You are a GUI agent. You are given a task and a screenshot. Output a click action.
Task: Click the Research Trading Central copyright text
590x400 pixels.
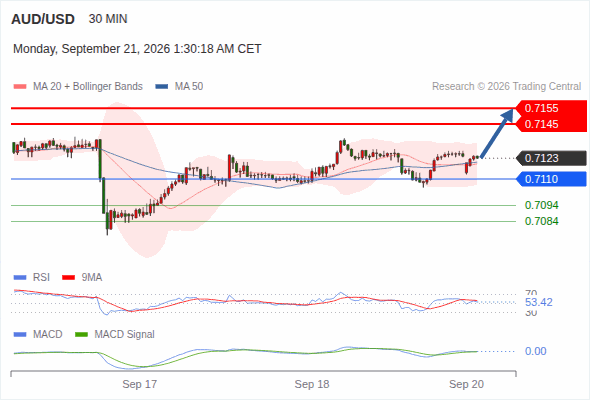pyautogui.click(x=506, y=87)
